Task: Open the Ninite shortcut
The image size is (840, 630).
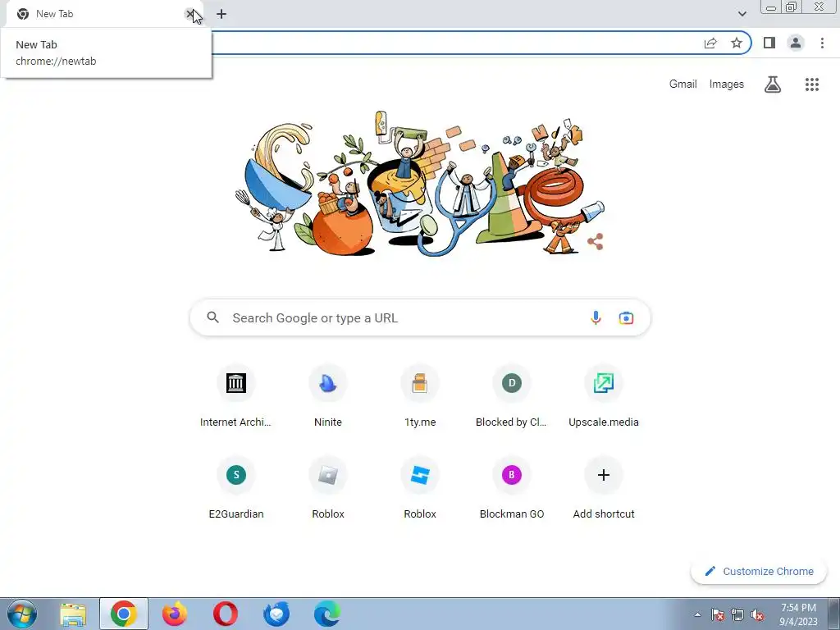Action: [x=328, y=397]
